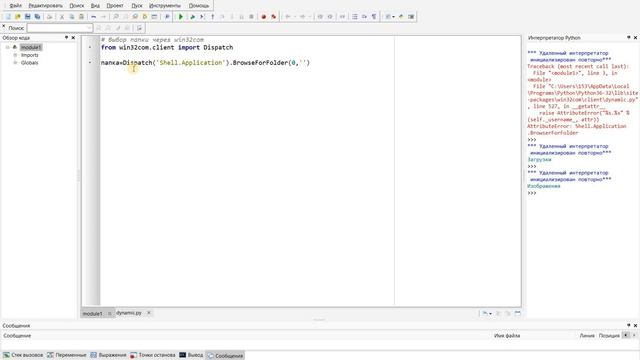Open the Переменные tab
Image resolution: width=640 pixels, height=360 pixels.
tap(67, 355)
